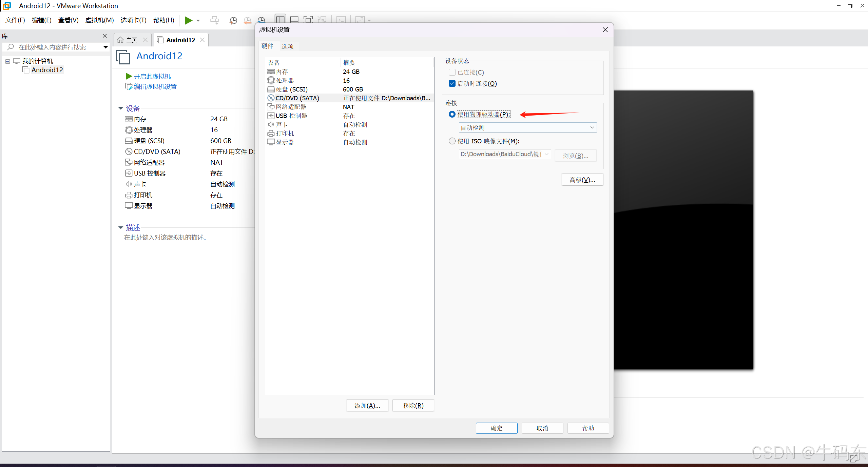The image size is (868, 467).
Task: Collapse the 设备 section in VM summary
Action: pyautogui.click(x=121, y=108)
